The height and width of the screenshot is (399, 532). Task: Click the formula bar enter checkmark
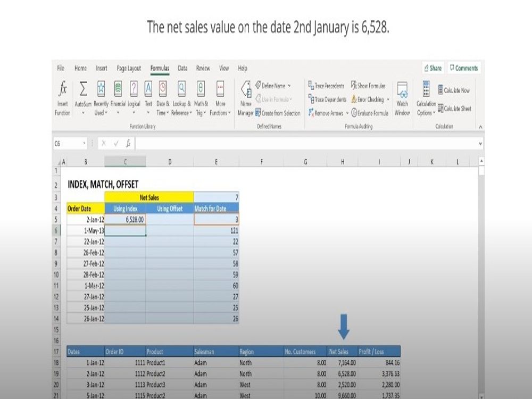[116, 144]
